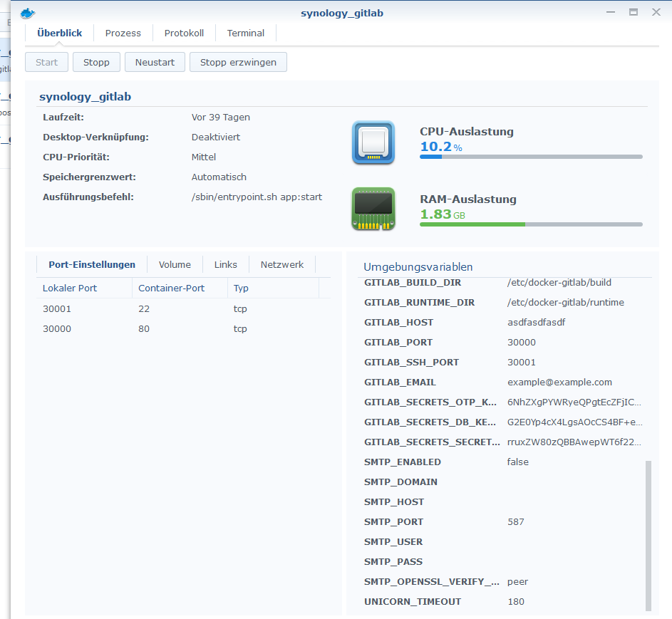Select the Port-Einstellungen tab
Screen dimensions: 672x619
coord(92,265)
